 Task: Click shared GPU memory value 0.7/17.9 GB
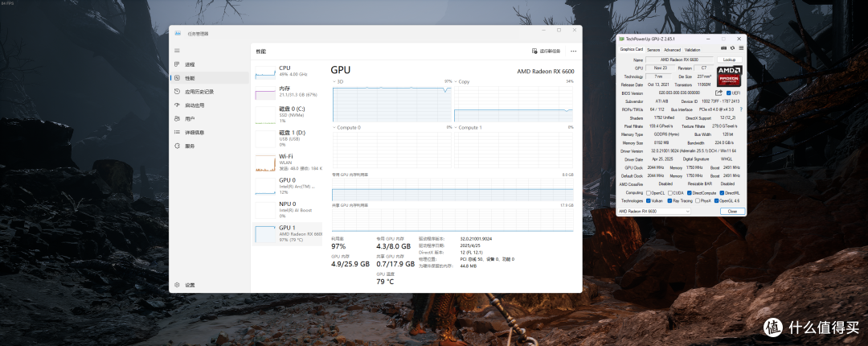(395, 264)
